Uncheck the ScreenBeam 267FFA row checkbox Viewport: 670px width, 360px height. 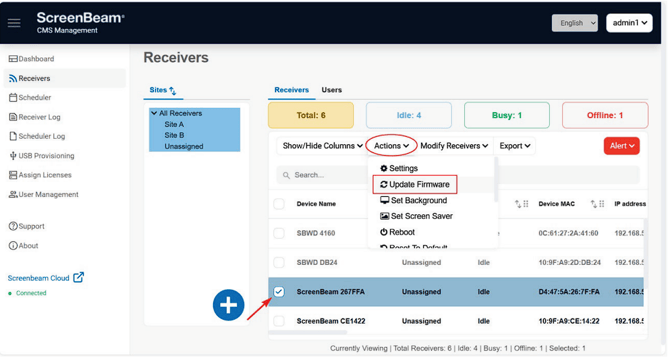279,292
